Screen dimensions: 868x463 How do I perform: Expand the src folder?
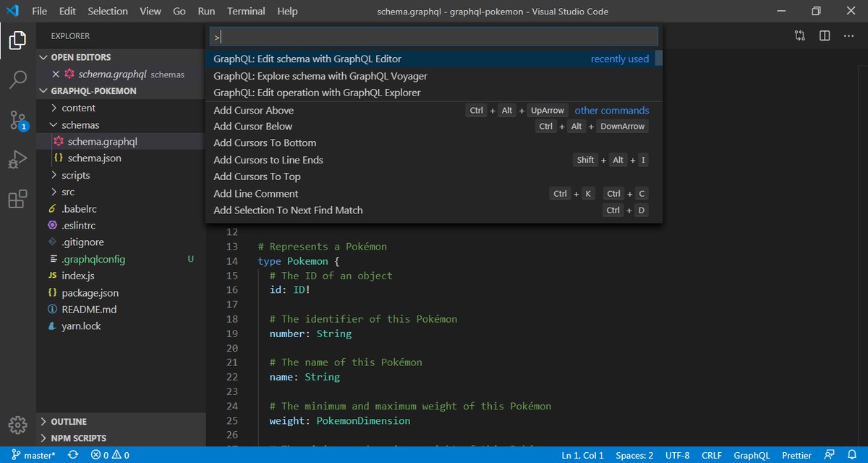point(121,192)
